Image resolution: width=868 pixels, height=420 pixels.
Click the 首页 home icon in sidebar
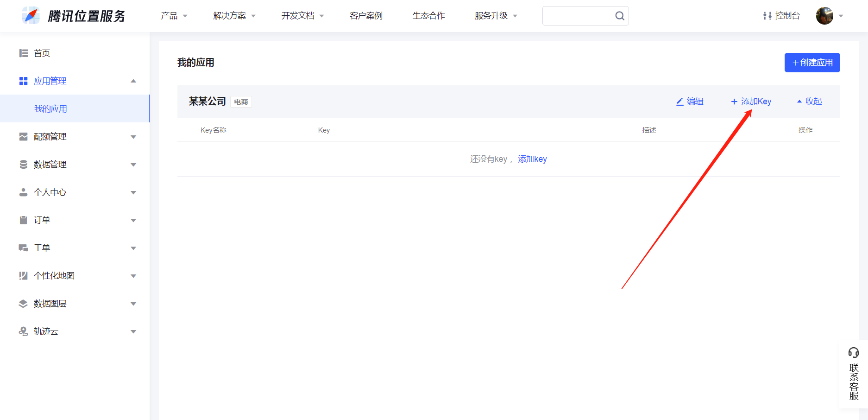[24, 53]
